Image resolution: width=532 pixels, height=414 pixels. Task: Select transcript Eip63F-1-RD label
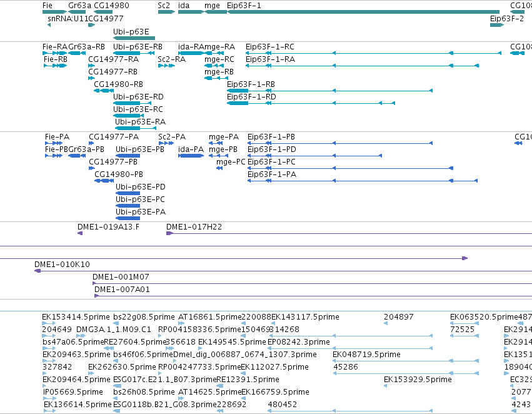(x=251, y=97)
